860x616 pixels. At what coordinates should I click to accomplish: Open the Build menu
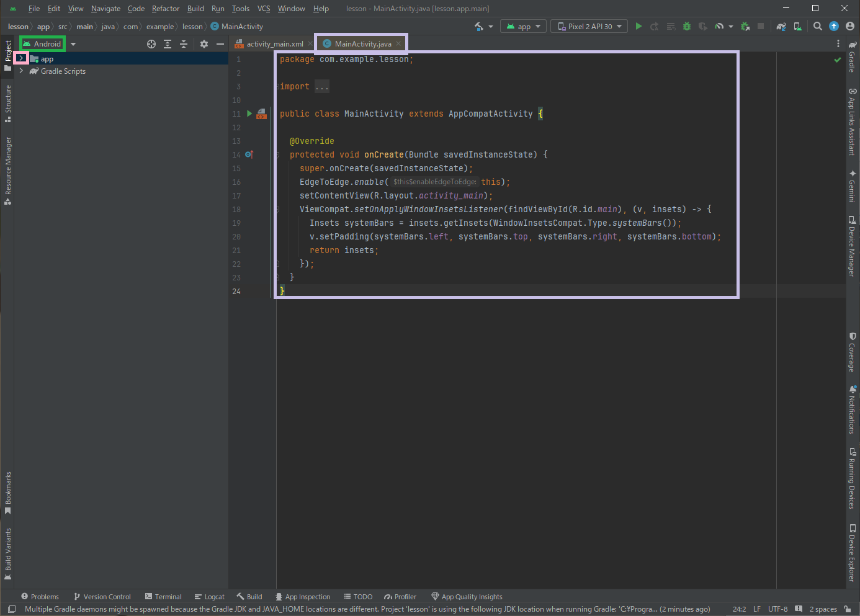(195, 9)
